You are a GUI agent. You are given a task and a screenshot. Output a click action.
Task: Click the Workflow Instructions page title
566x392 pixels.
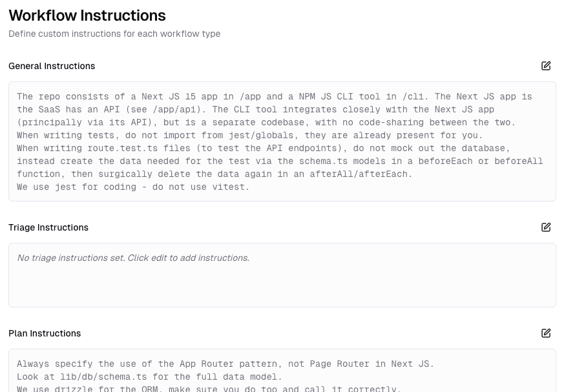[87, 15]
